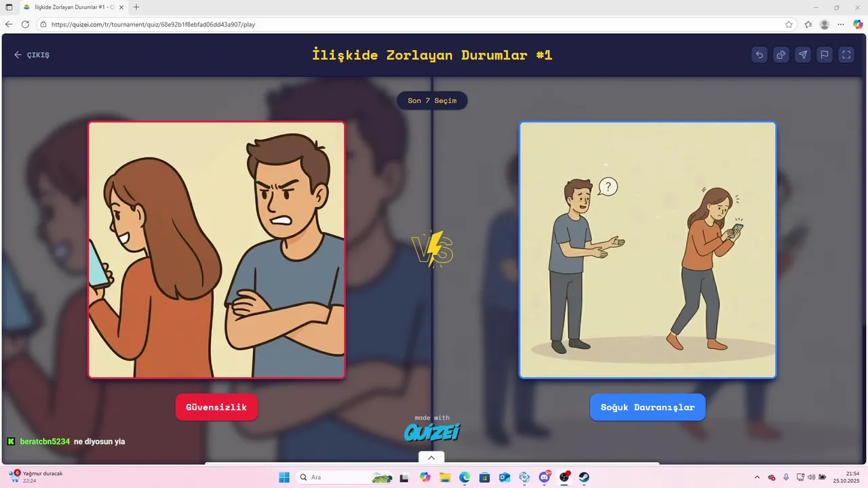868x488 pixels.
Task: Click the browser address bar URL
Action: pos(153,24)
